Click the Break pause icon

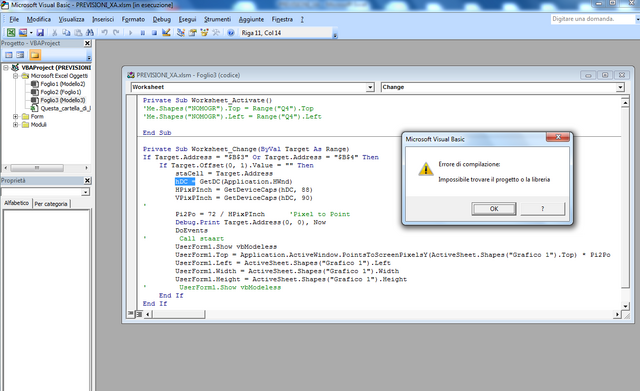click(x=142, y=33)
